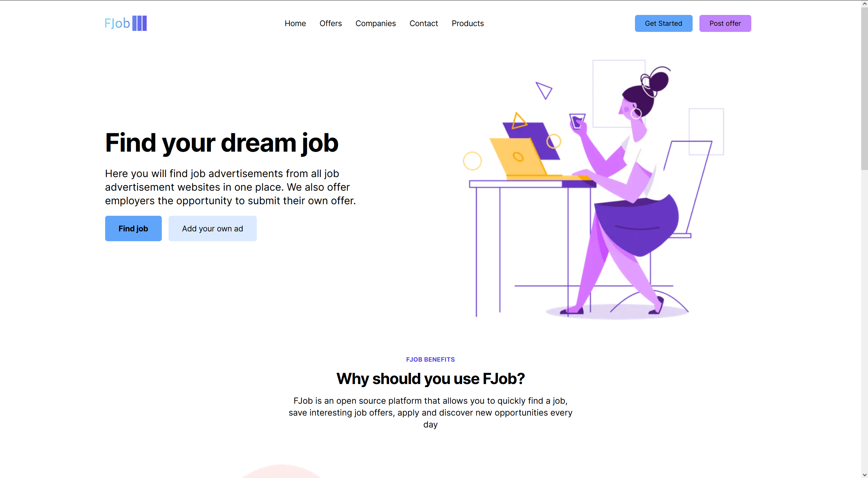Click the Add your own ad button
The image size is (868, 478).
(x=212, y=228)
